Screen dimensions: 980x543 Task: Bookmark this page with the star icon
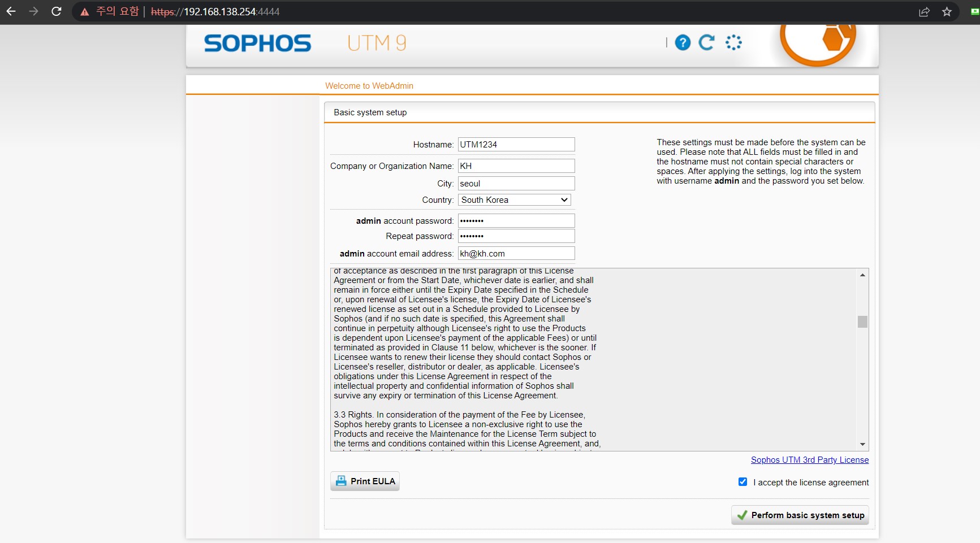(x=947, y=12)
